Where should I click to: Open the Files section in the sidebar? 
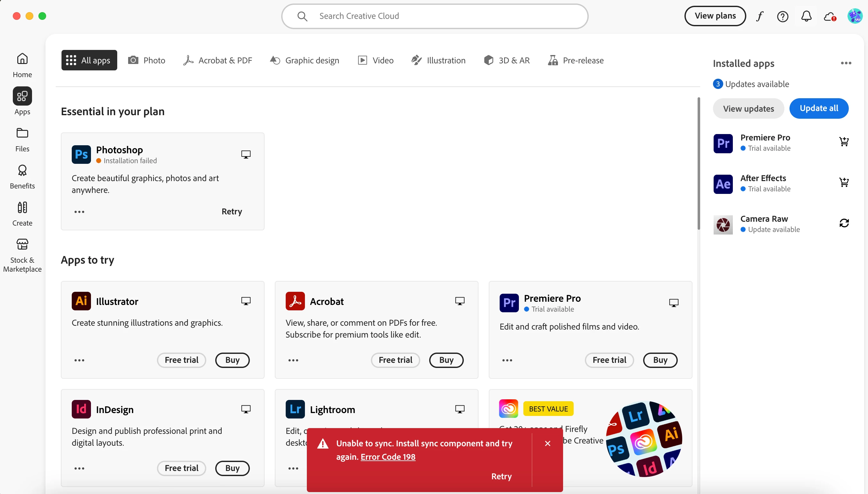[22, 139]
